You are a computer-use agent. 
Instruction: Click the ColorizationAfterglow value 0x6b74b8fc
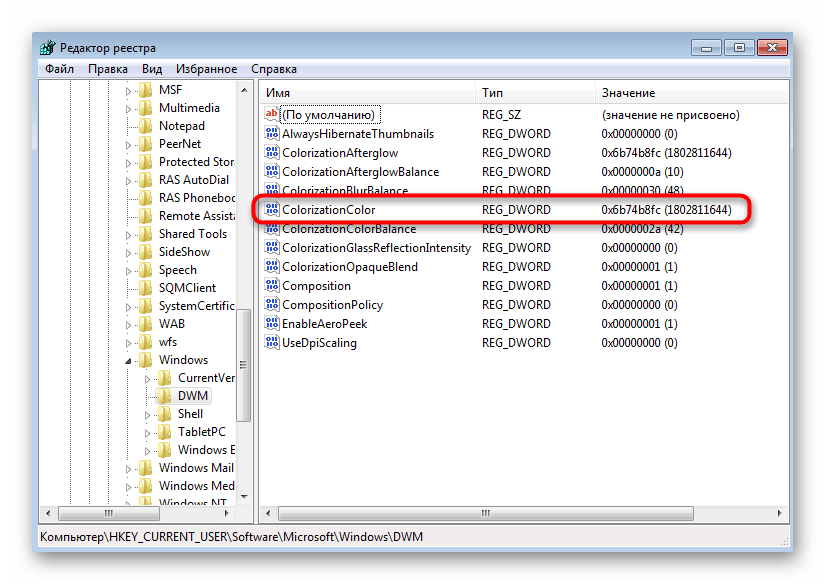[x=666, y=153]
